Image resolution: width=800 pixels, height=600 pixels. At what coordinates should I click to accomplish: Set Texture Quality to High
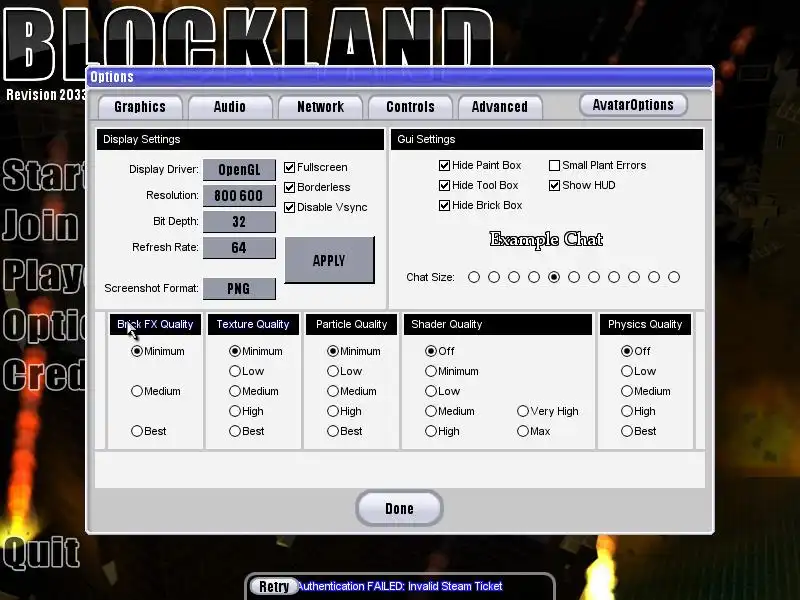235,411
